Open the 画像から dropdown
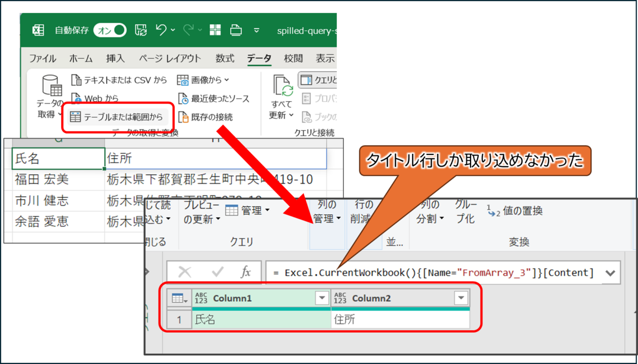 point(203,80)
